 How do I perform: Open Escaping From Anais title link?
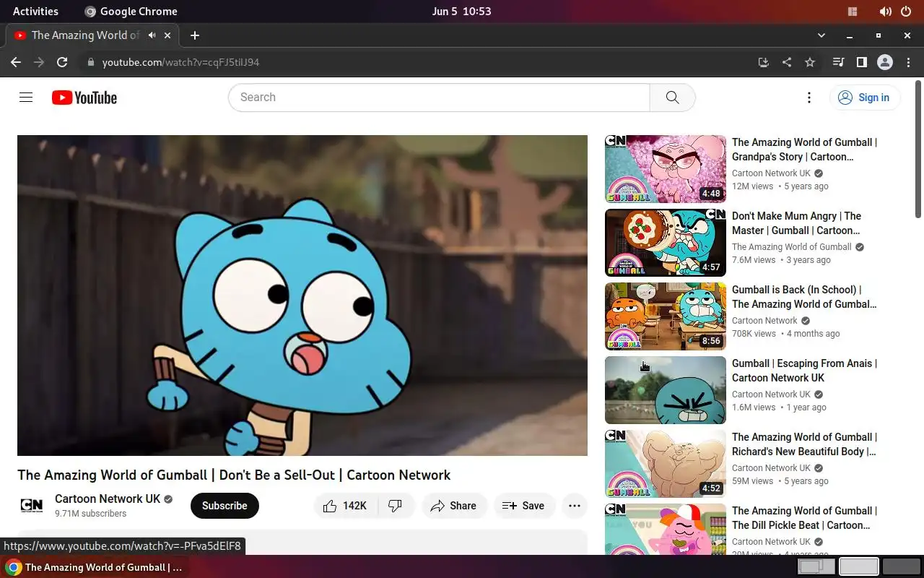click(x=804, y=371)
